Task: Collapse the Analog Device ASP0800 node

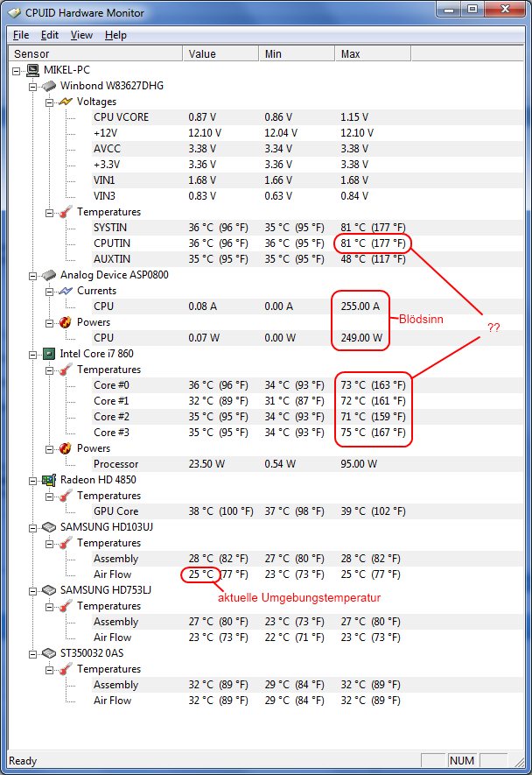Action: (32, 276)
